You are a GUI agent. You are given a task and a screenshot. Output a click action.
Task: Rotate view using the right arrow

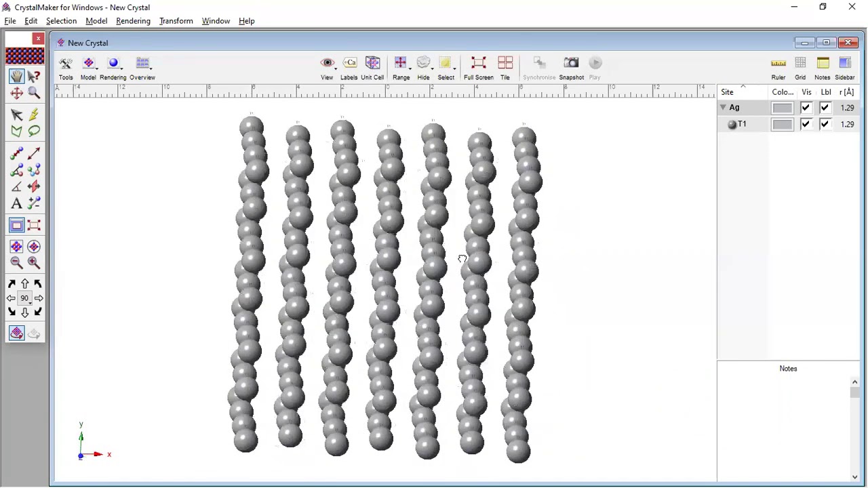[x=38, y=298]
